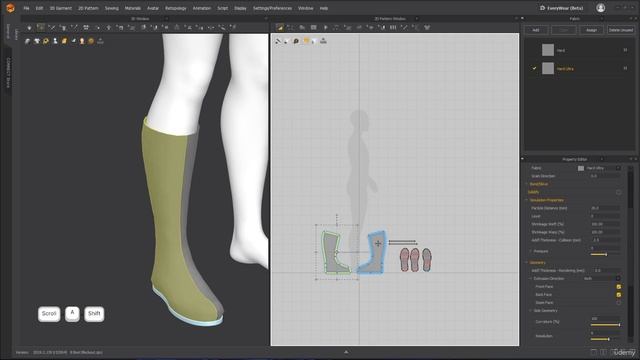The height and width of the screenshot is (360, 640).
Task: Click the Add button in Fabric panel
Action: point(536,30)
